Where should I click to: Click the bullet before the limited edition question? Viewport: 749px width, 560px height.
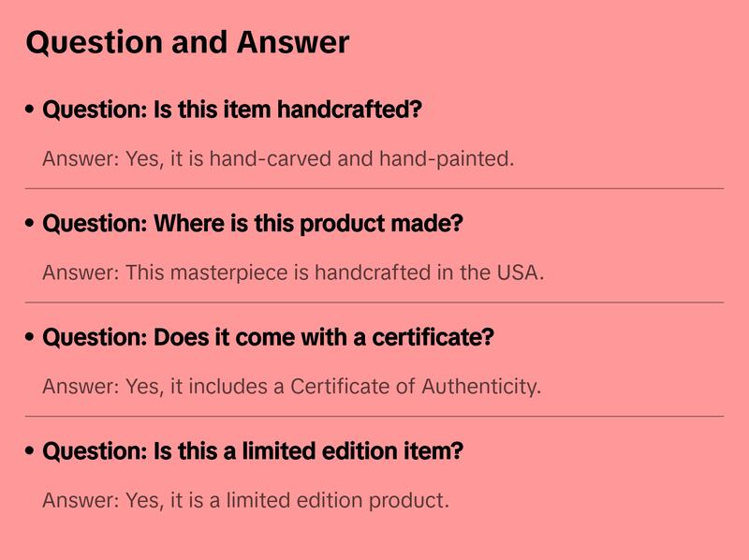tap(31, 451)
